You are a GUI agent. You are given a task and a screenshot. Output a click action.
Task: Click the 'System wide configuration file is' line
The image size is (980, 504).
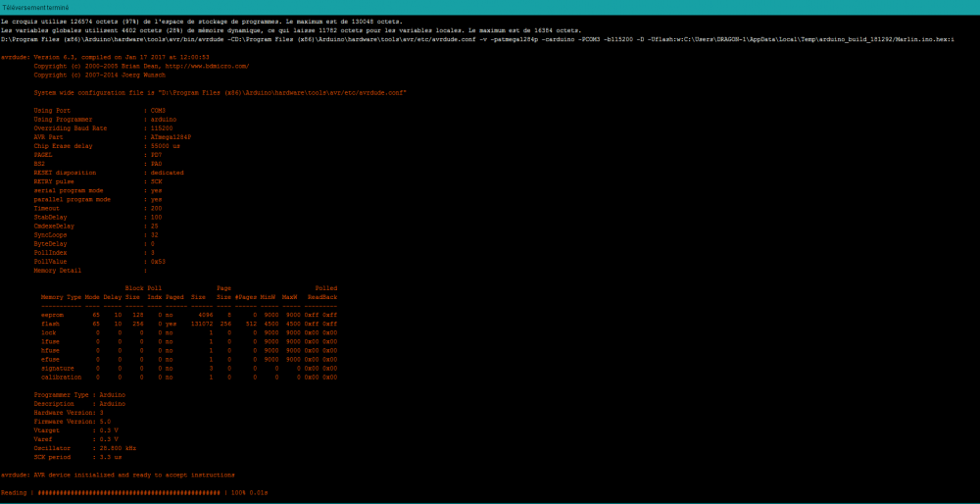[220, 92]
